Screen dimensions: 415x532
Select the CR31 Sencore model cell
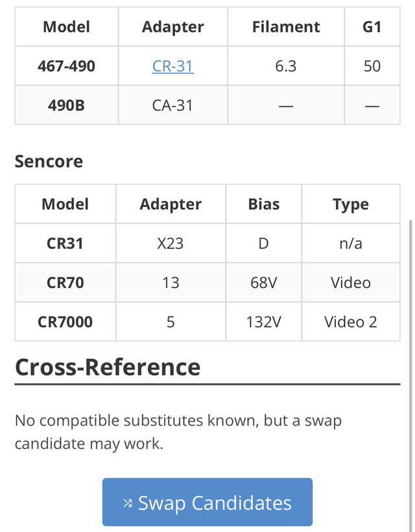(x=65, y=243)
